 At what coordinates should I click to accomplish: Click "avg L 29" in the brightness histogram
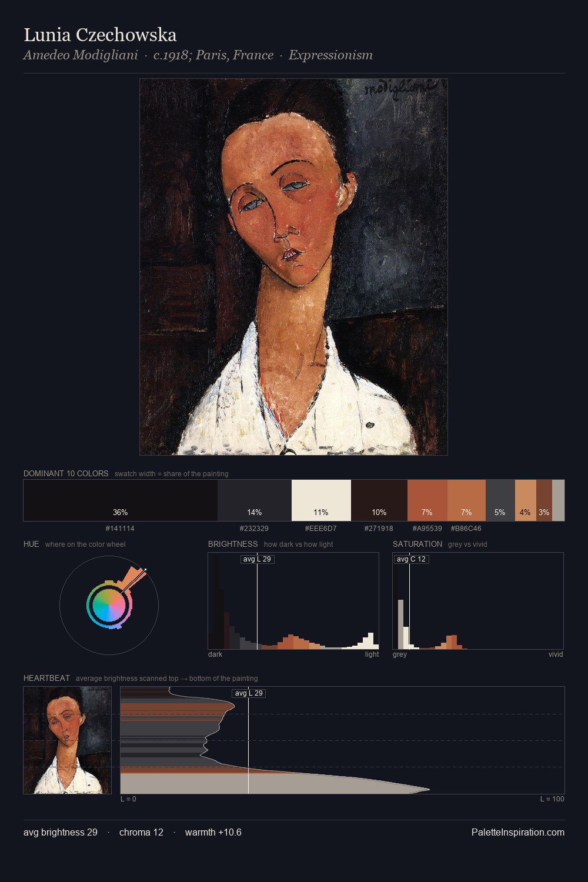click(257, 559)
